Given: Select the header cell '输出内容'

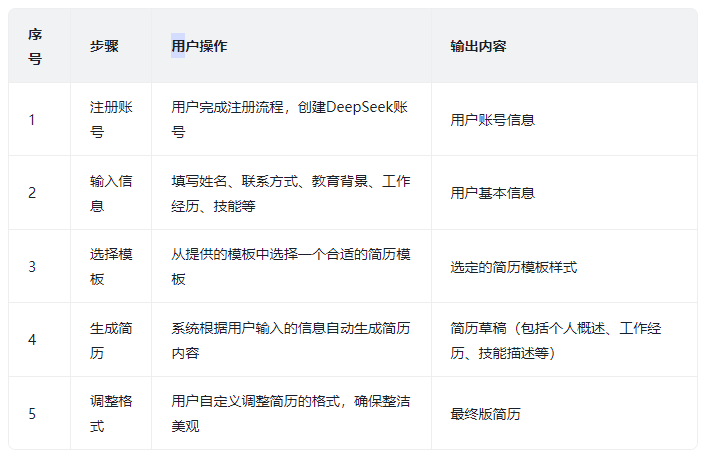Looking at the screenshot, I should [x=564, y=46].
